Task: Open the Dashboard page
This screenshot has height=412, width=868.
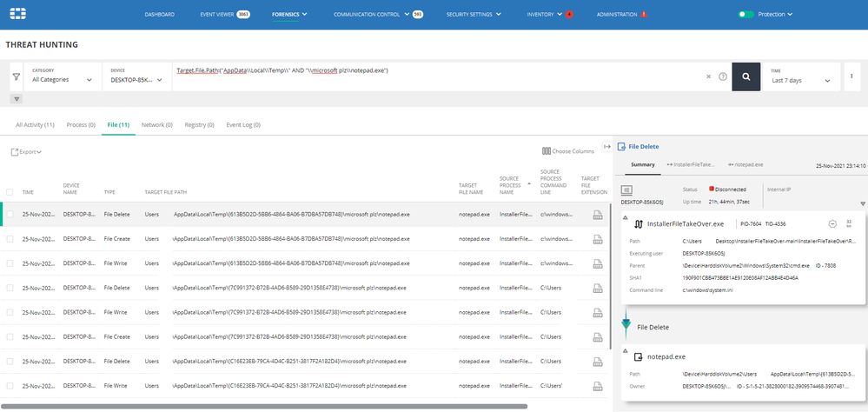Action: click(159, 15)
